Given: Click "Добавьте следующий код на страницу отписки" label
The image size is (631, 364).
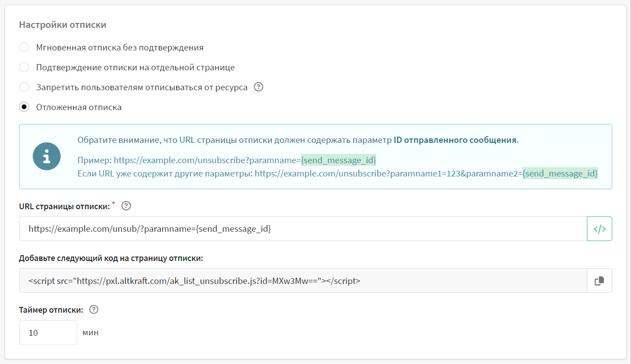Looking at the screenshot, I should [111, 258].
